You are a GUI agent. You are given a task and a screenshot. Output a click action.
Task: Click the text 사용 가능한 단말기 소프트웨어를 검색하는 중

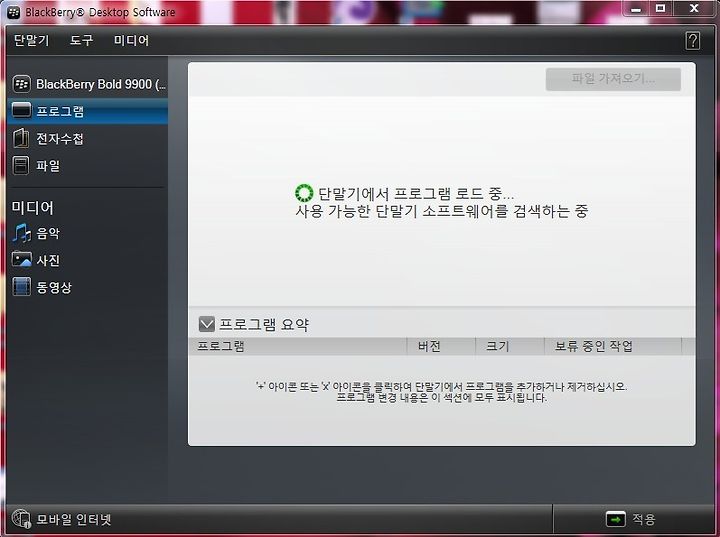click(442, 211)
